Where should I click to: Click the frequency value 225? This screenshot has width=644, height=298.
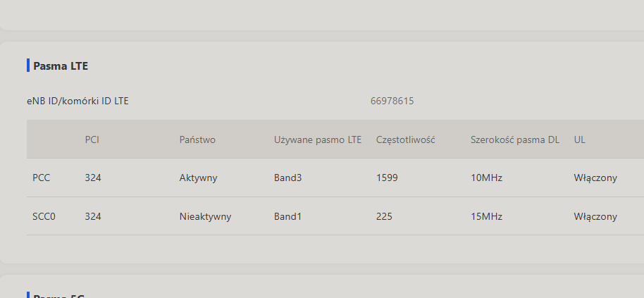coord(384,216)
